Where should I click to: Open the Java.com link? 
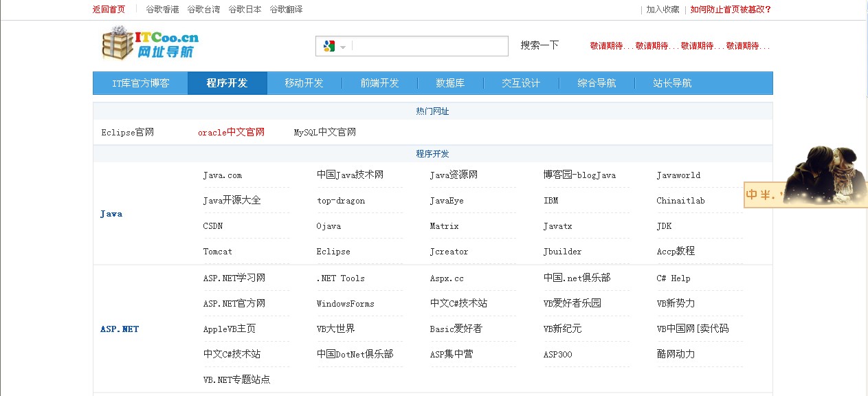pyautogui.click(x=223, y=175)
